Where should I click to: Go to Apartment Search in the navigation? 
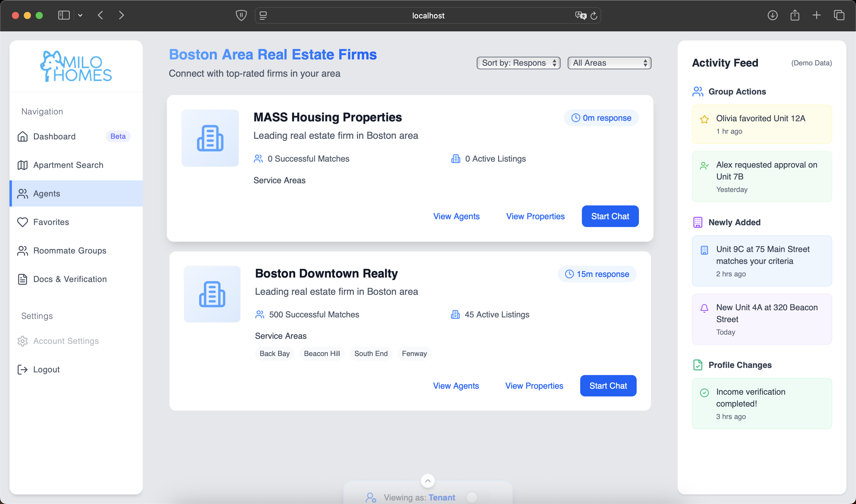pyautogui.click(x=68, y=165)
